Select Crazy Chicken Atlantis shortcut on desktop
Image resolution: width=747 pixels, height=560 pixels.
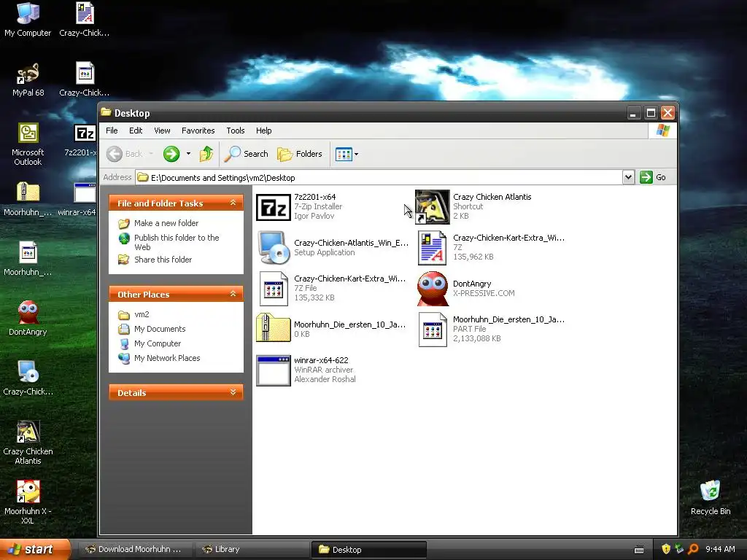coord(28,442)
